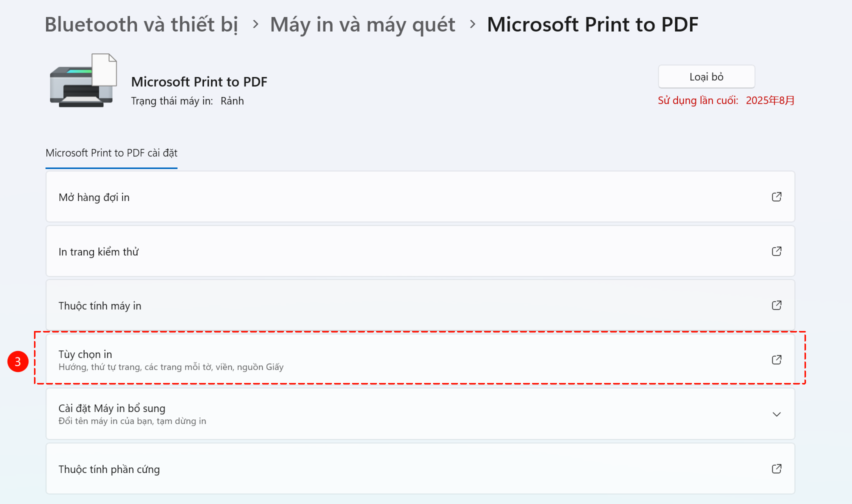Click the red number 3 step badge
The image size is (852, 504).
point(18,361)
